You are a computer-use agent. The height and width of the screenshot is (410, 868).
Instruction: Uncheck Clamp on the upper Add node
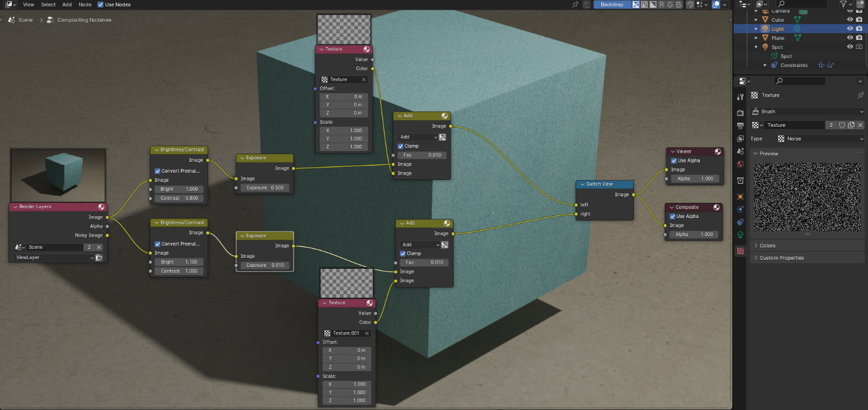pos(401,146)
